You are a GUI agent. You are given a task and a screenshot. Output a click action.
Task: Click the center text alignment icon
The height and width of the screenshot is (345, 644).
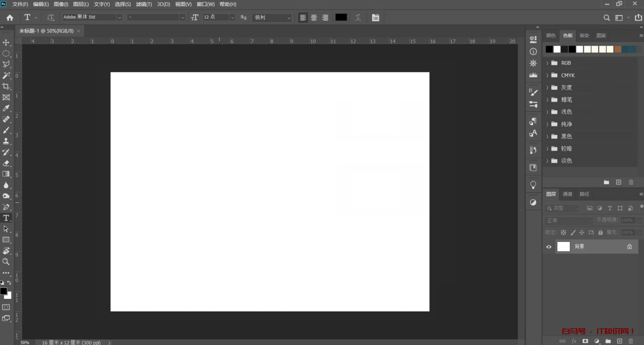314,18
